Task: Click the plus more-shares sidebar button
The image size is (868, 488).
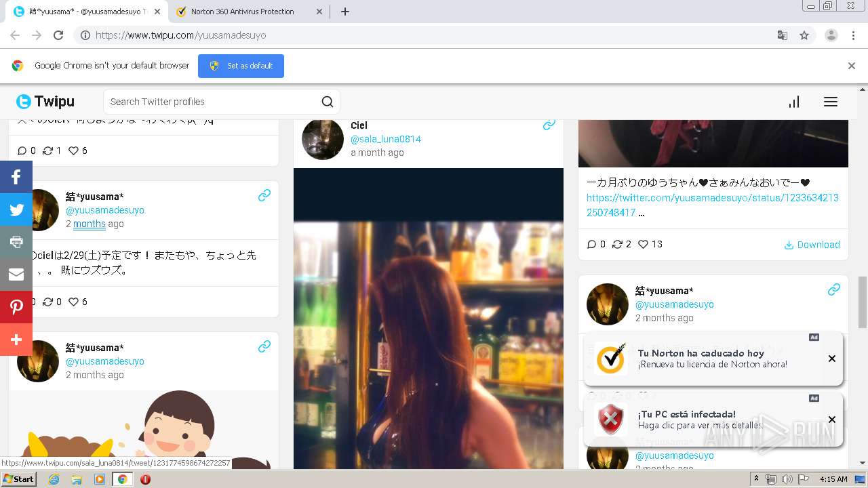Action: (16, 340)
